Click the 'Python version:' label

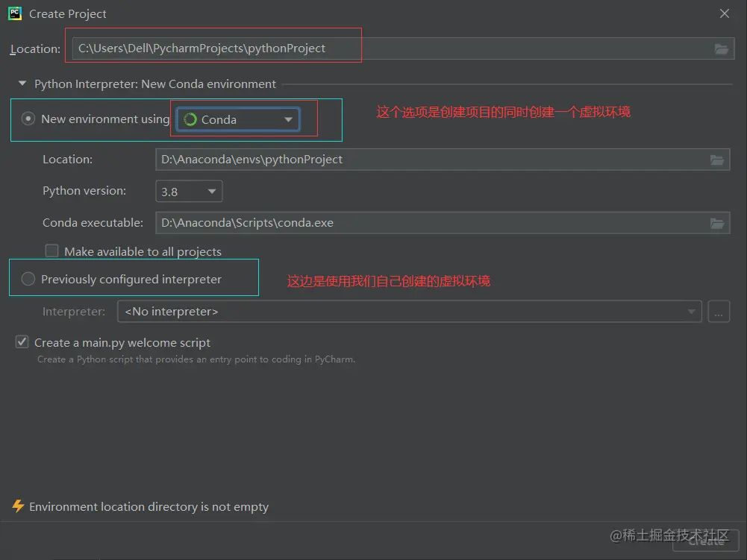(x=84, y=190)
